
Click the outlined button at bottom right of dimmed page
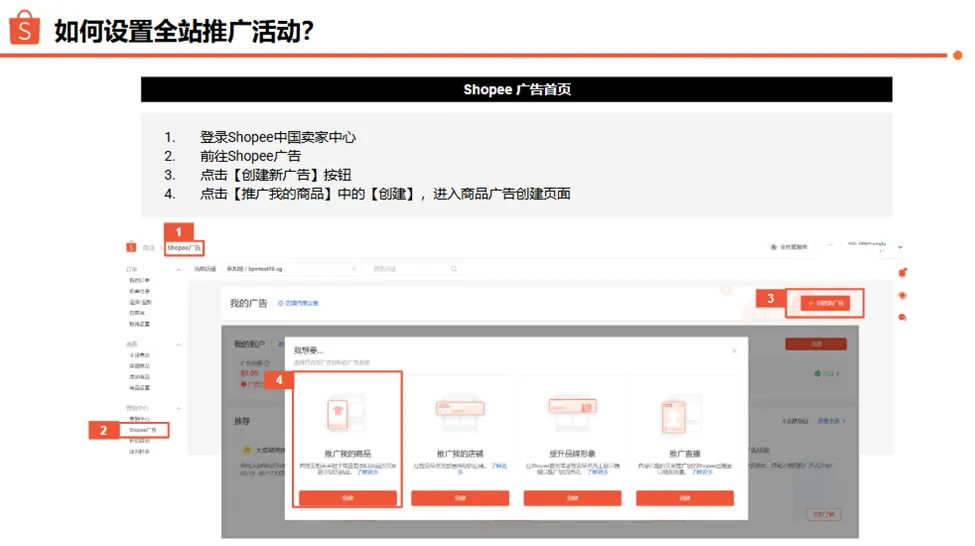point(824,514)
